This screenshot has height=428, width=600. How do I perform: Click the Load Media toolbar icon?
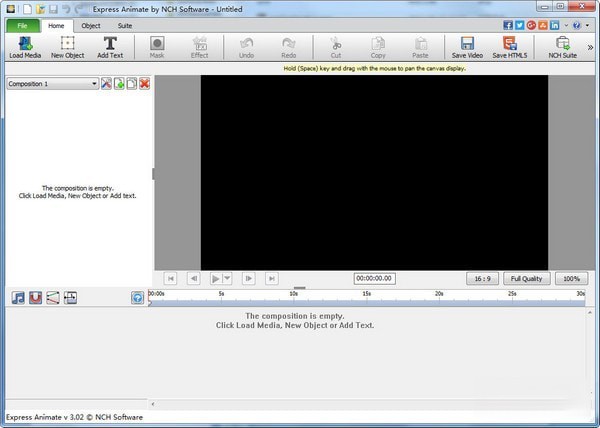25,47
